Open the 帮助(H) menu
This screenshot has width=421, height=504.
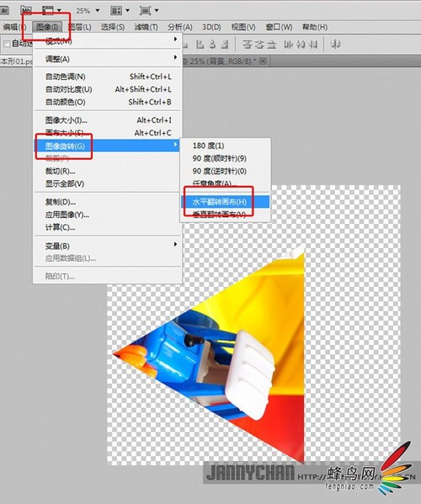pyautogui.click(x=315, y=27)
